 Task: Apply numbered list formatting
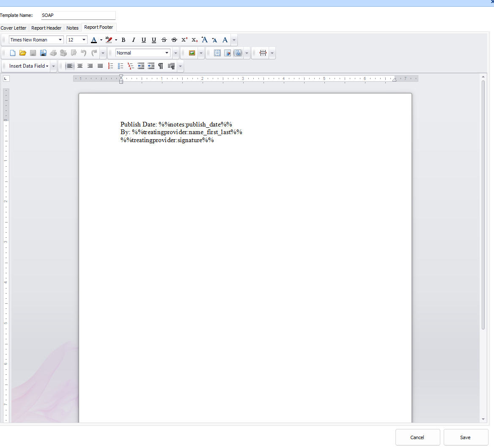coord(110,66)
